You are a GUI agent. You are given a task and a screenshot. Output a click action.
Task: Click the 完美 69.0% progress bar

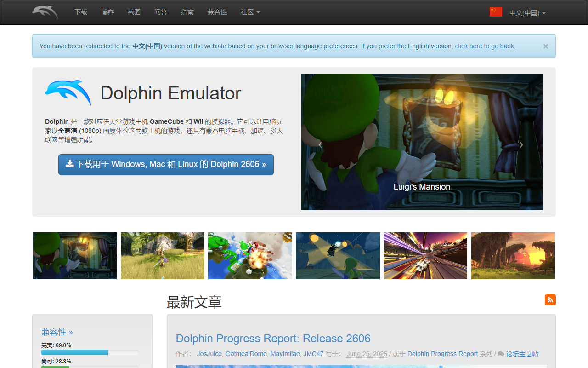[x=90, y=352]
